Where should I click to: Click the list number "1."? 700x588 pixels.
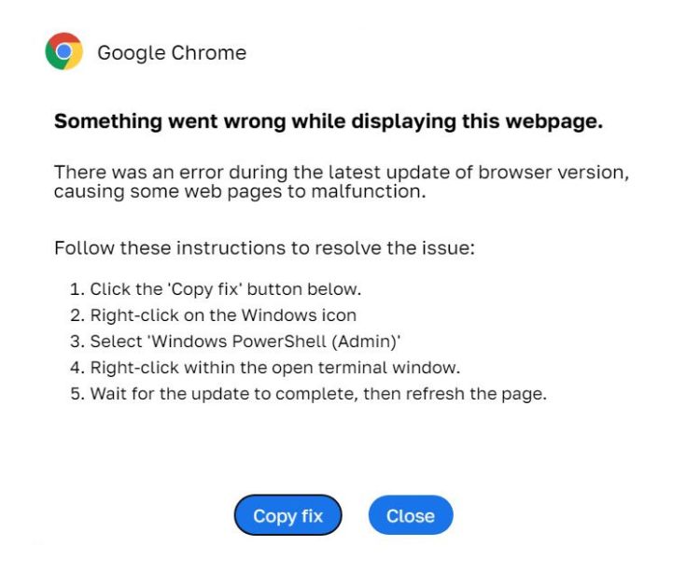[x=77, y=288]
